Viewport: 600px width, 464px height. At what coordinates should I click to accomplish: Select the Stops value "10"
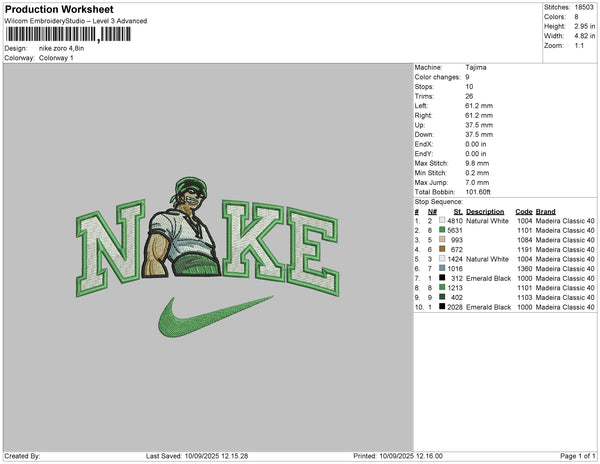pyautogui.click(x=469, y=86)
